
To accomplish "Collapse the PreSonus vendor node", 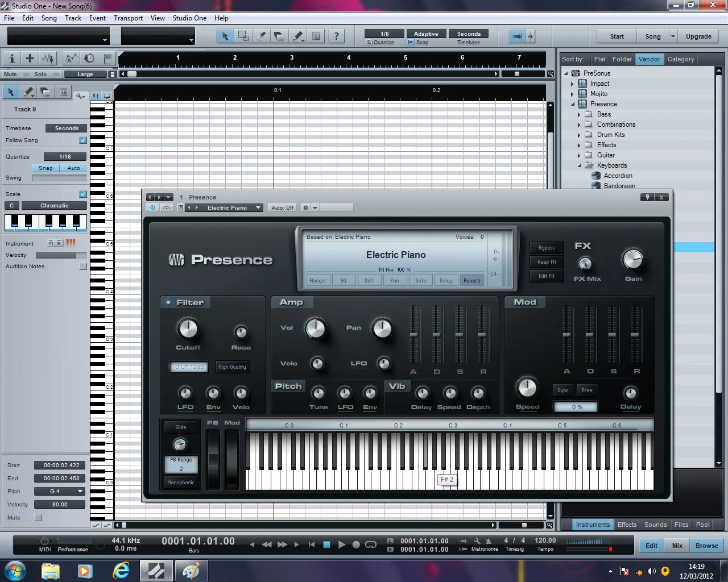I will tap(566, 73).
